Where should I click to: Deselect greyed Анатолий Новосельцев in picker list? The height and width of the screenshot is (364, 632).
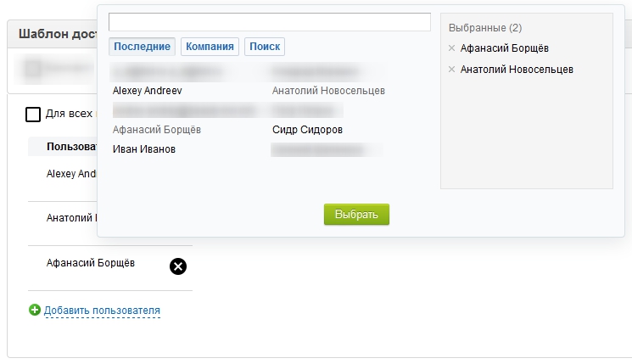pyautogui.click(x=328, y=90)
